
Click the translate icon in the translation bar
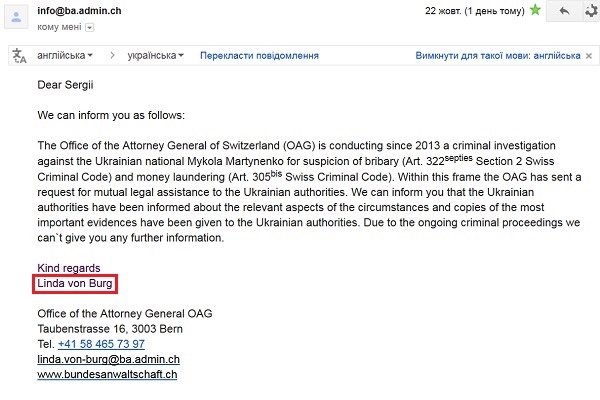19,56
